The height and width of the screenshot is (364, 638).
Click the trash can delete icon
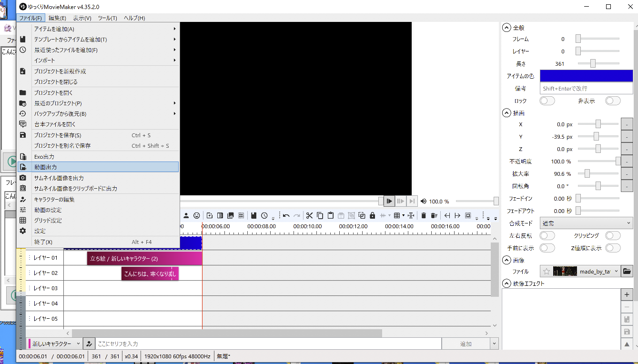(424, 215)
